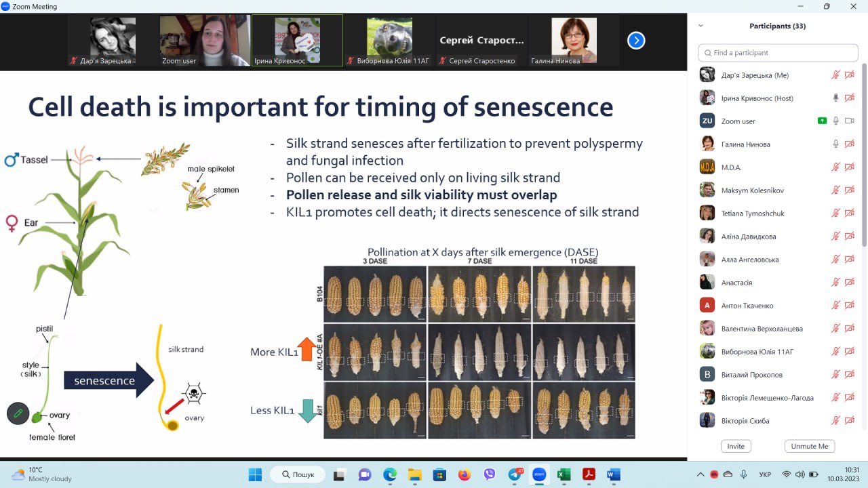The width and height of the screenshot is (868, 488).
Task: Click participant name Tetiana Tymoshchuk
Action: (753, 213)
